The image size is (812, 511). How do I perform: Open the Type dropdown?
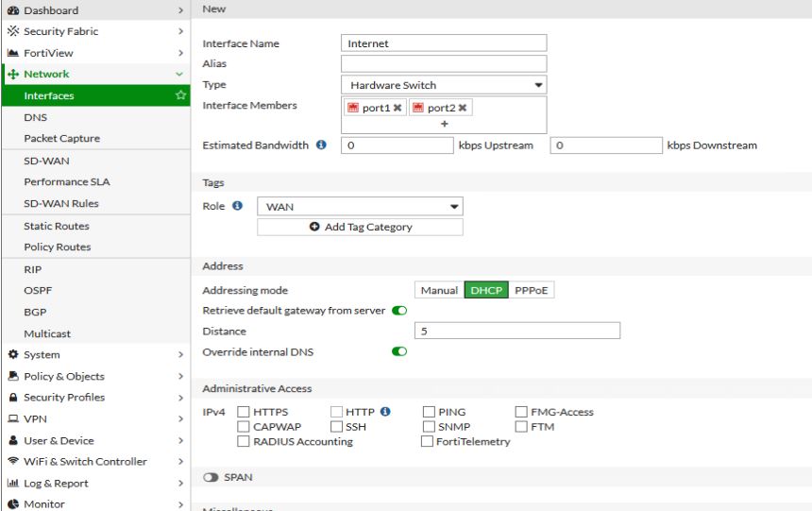[443, 85]
